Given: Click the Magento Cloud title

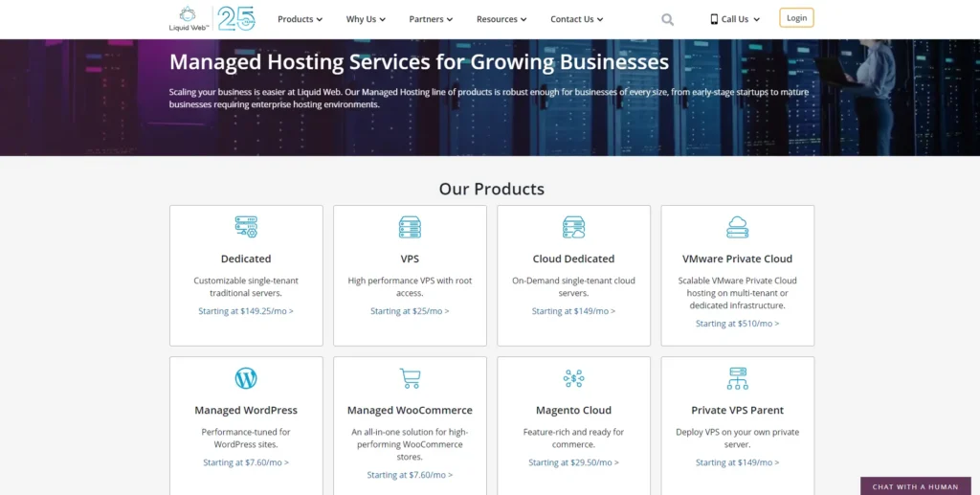Looking at the screenshot, I should pyautogui.click(x=573, y=410).
